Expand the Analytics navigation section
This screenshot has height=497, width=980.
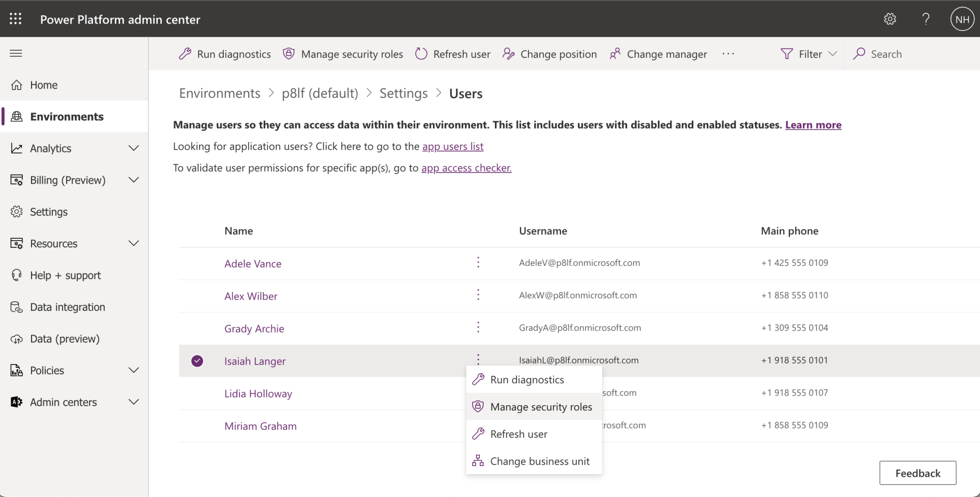133,148
